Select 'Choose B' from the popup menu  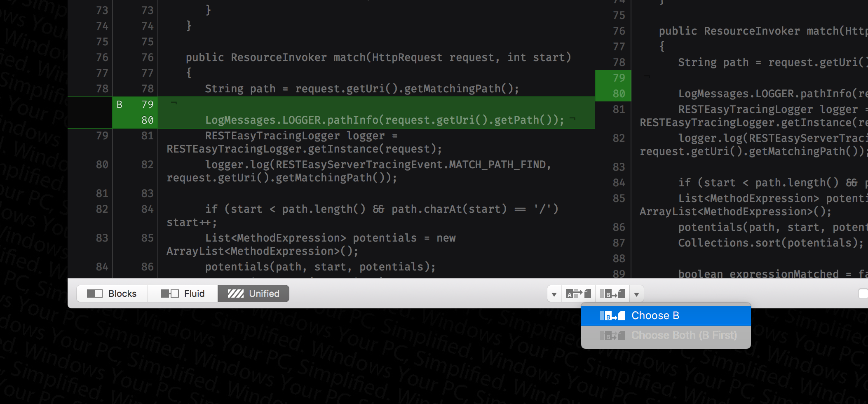(x=666, y=316)
